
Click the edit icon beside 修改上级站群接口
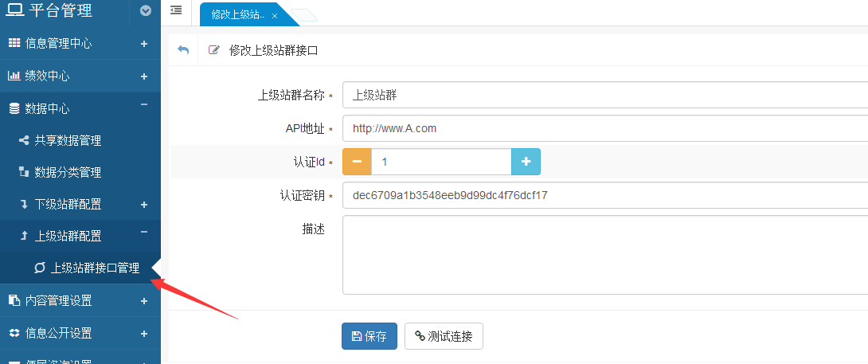point(213,50)
